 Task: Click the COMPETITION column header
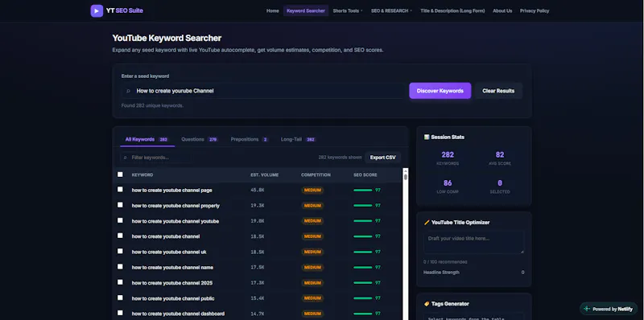coord(316,174)
